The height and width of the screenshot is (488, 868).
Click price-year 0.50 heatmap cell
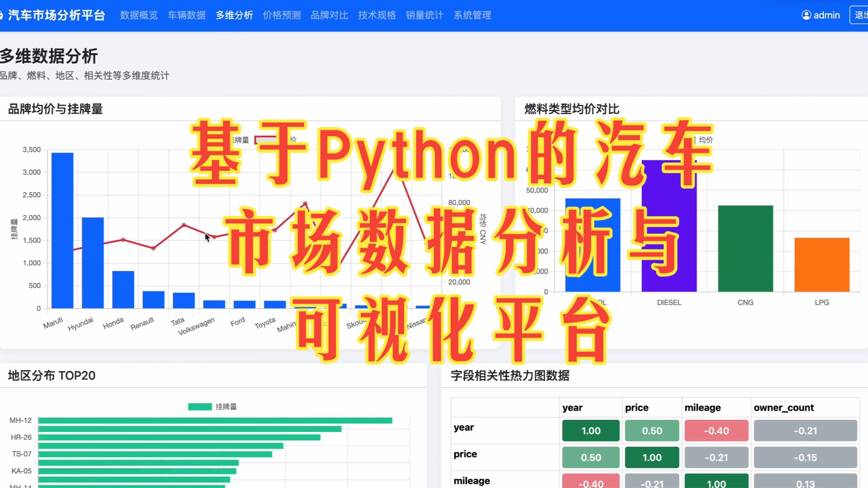[591, 457]
